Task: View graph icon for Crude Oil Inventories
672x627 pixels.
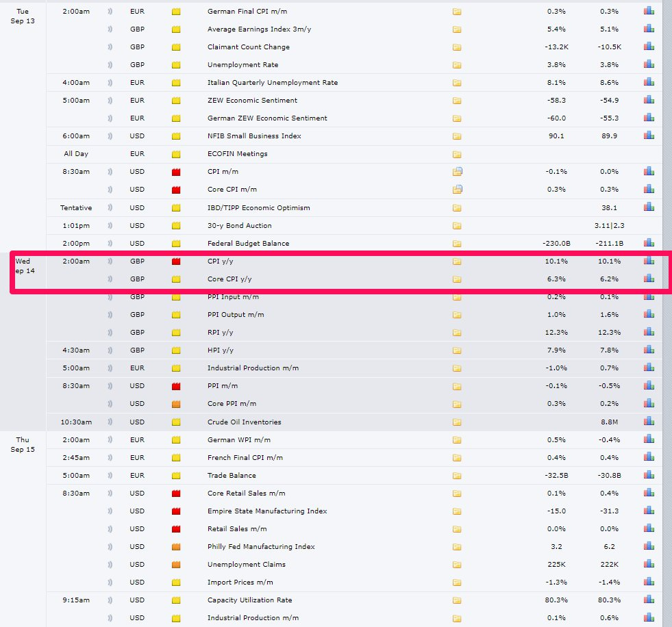Action: [649, 422]
